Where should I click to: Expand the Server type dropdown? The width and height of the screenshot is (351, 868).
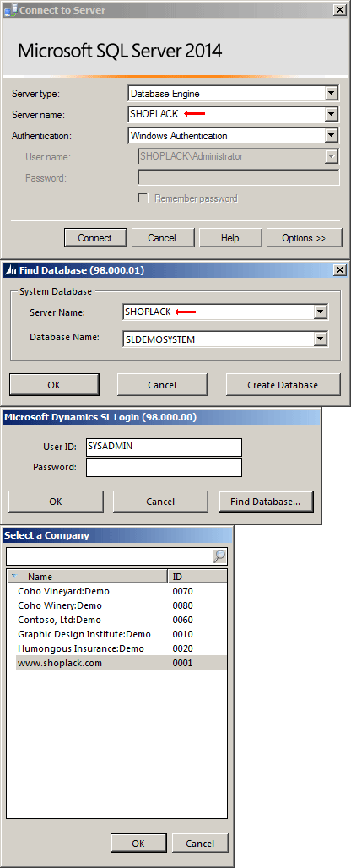tap(332, 94)
